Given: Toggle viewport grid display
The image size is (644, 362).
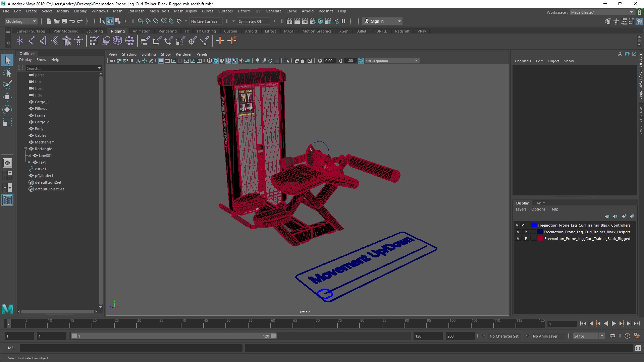Looking at the screenshot, I should [161, 61].
